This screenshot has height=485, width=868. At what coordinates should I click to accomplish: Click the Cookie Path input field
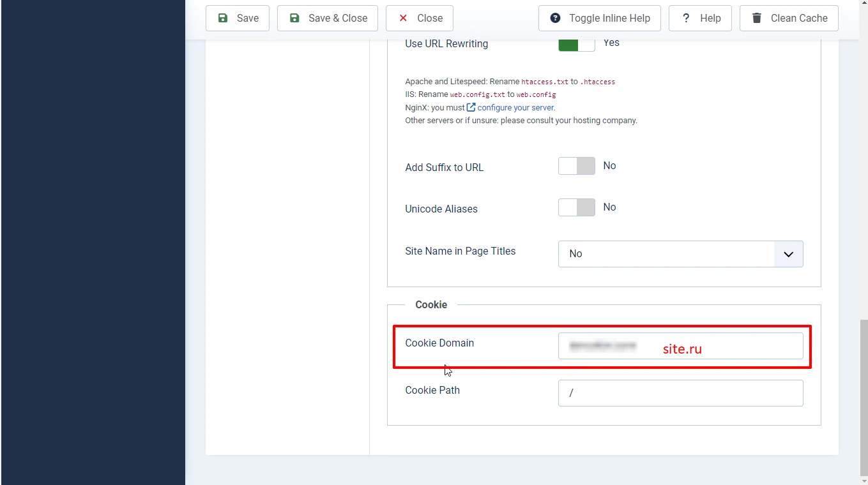(681, 393)
